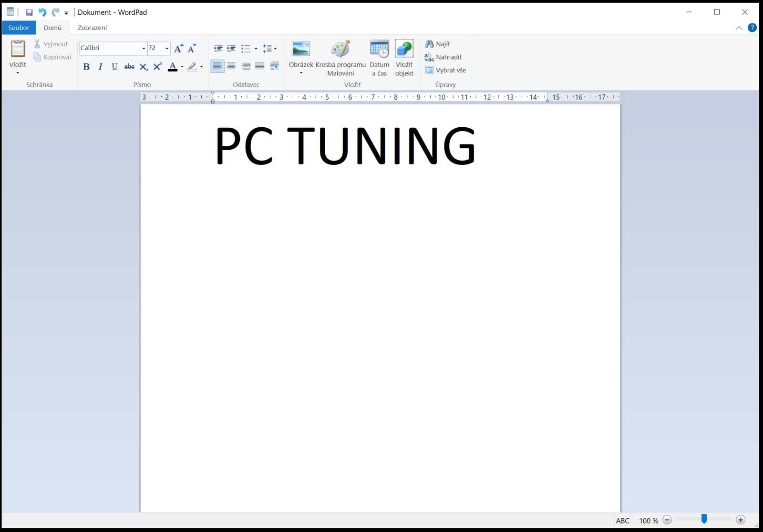Click inside the PC TUNING heading text

[345, 146]
